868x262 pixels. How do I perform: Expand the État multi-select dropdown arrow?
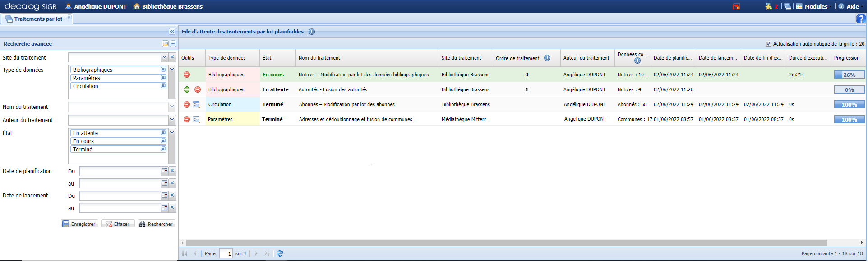(x=172, y=133)
